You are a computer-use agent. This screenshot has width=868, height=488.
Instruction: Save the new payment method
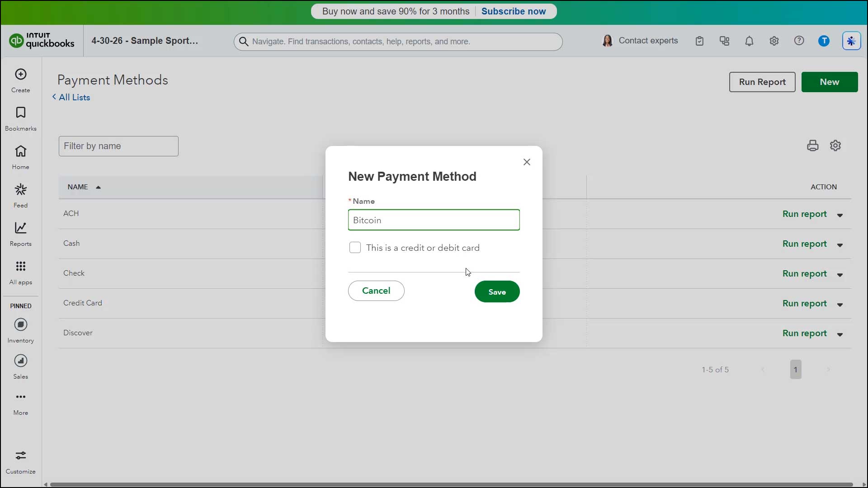(497, 291)
